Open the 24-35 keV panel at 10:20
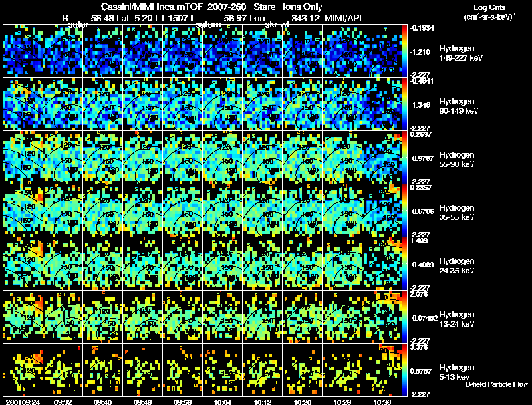Image resolution: width=532 pixels, height=405 pixels. point(303,264)
